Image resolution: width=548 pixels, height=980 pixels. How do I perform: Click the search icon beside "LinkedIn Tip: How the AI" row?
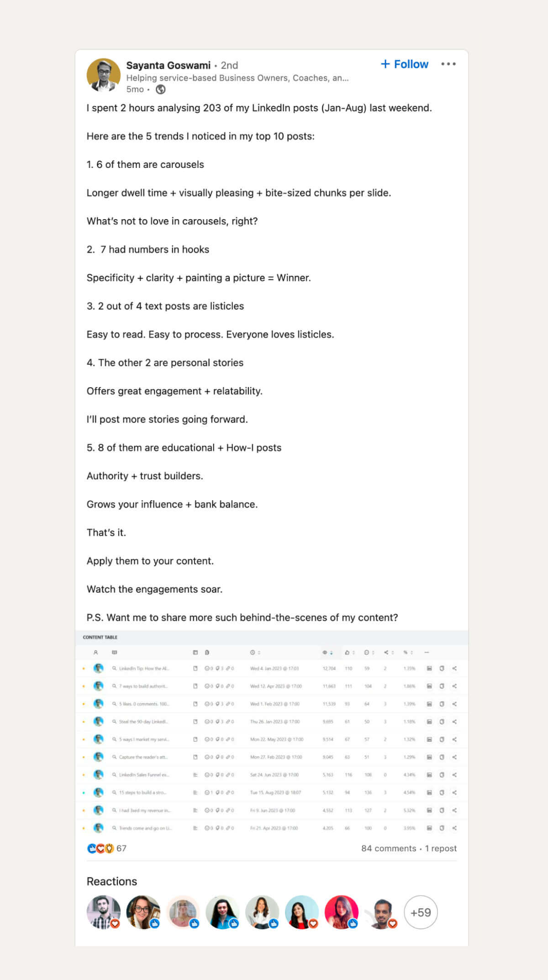pos(114,668)
